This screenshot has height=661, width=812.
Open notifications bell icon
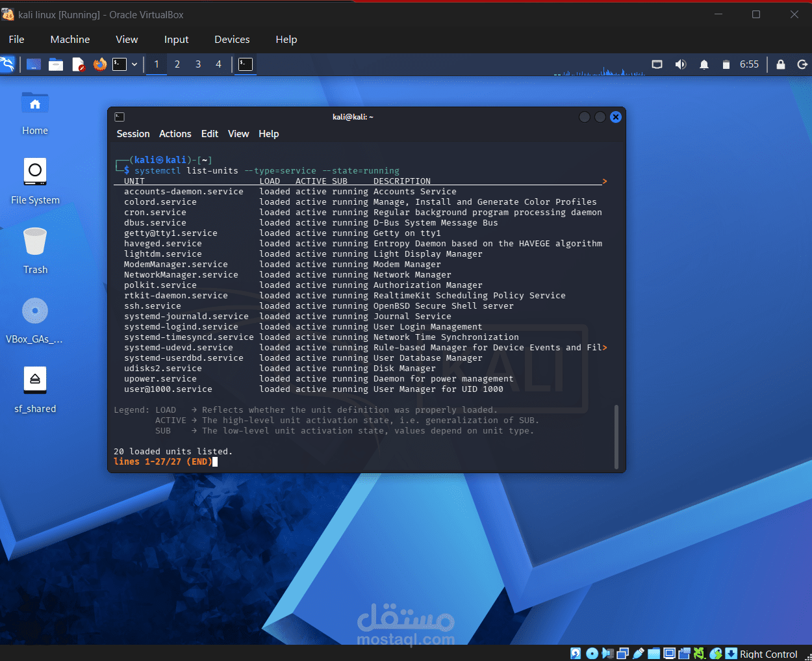click(704, 64)
